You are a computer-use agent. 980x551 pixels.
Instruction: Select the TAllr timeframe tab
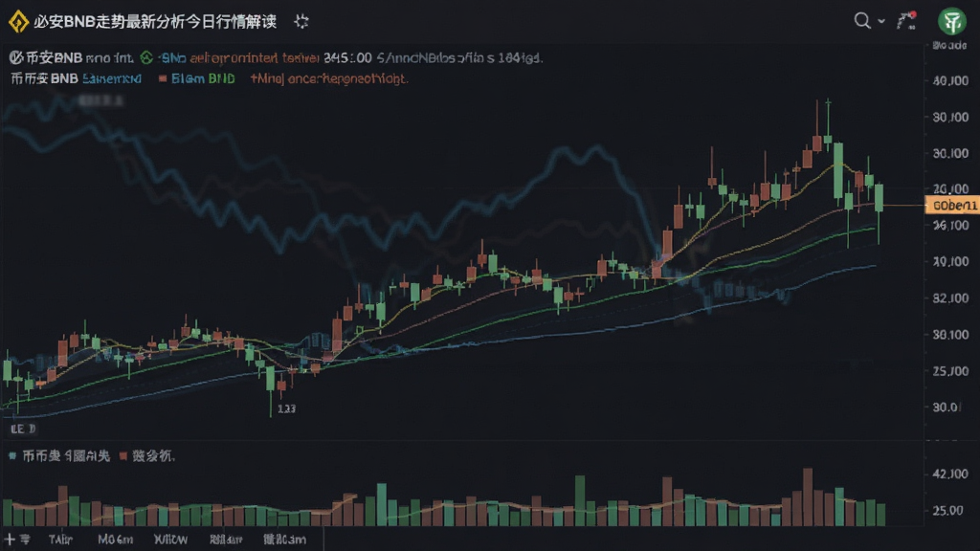pos(60,540)
